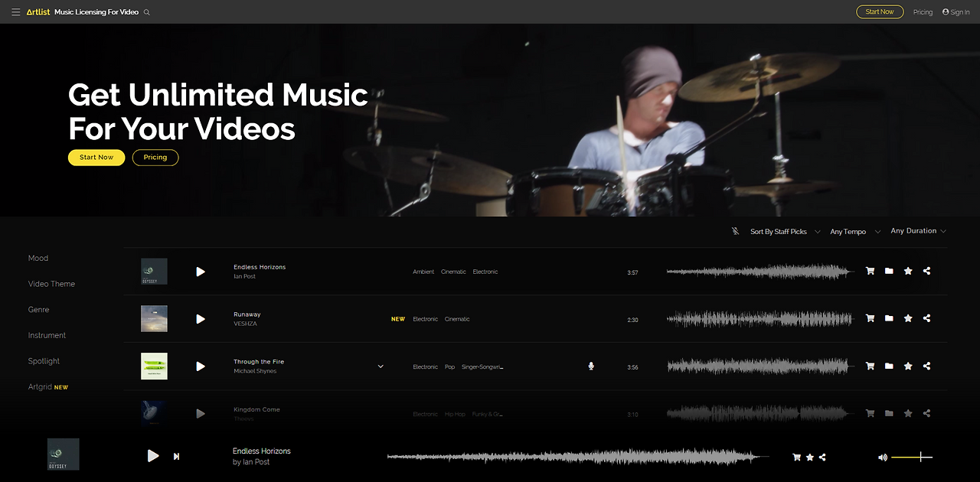Share the Through the Fire track
The image size is (980, 482).
(x=926, y=366)
